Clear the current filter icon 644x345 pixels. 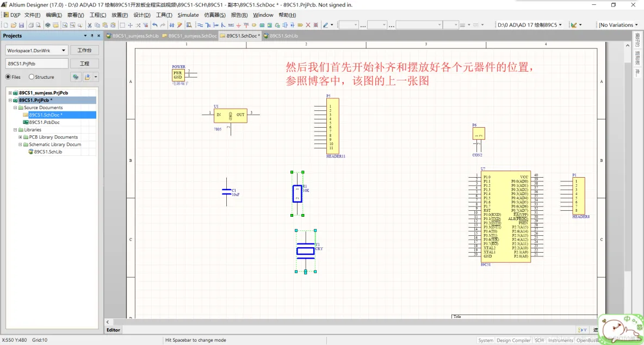pyautogui.click(x=145, y=25)
